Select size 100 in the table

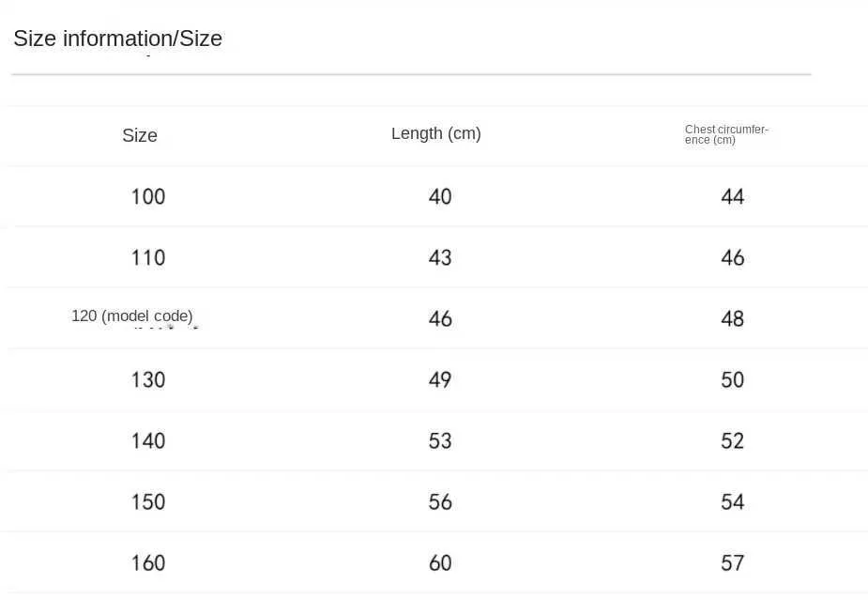tap(148, 196)
